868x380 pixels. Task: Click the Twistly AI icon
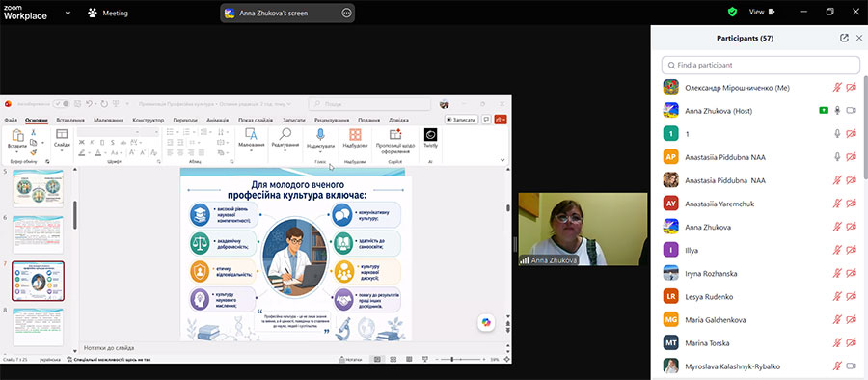click(x=430, y=134)
